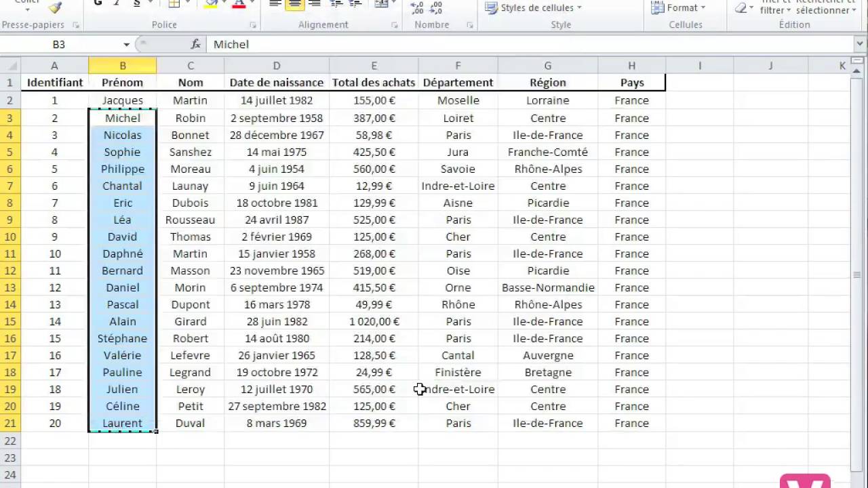
Task: Select cell containing Lorraine
Action: (548, 100)
